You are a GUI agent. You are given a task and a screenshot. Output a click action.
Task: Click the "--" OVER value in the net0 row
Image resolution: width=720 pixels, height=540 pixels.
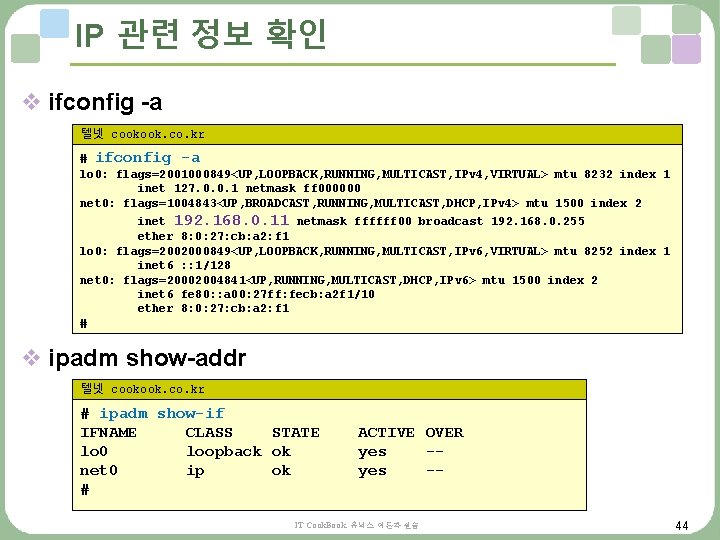click(x=435, y=471)
